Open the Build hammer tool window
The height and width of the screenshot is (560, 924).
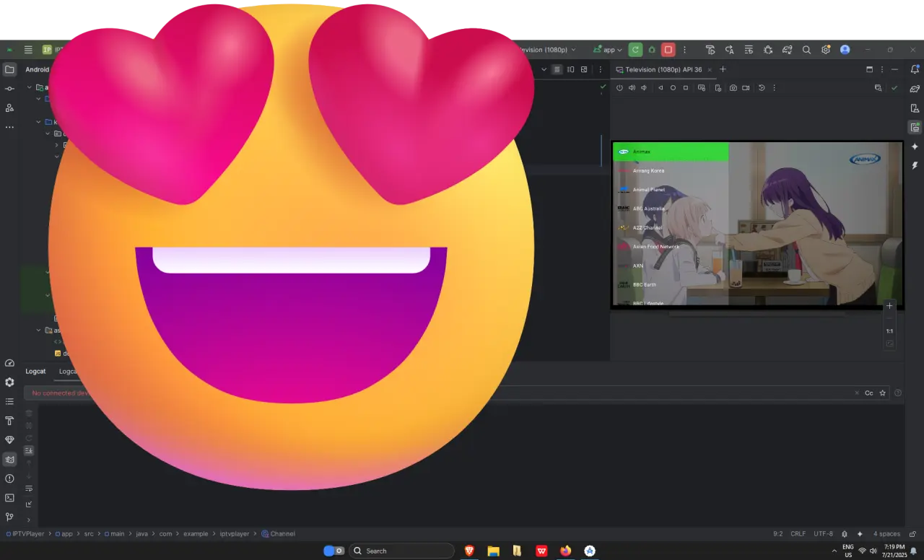pyautogui.click(x=9, y=421)
